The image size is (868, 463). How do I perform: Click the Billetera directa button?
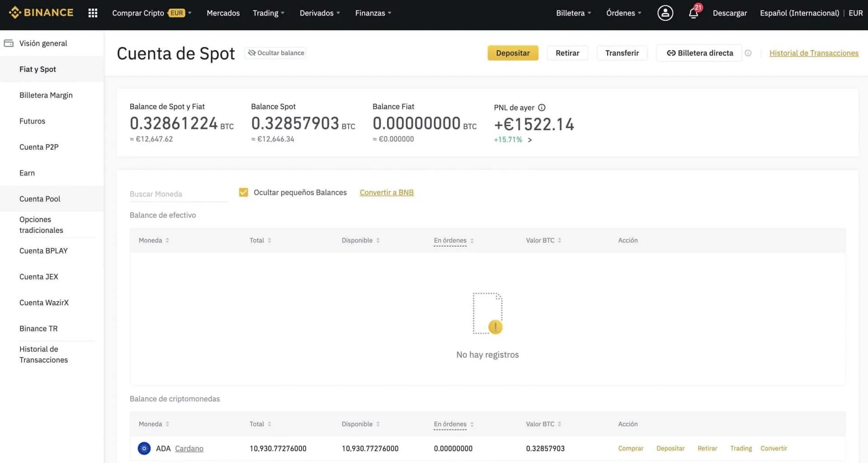(699, 53)
